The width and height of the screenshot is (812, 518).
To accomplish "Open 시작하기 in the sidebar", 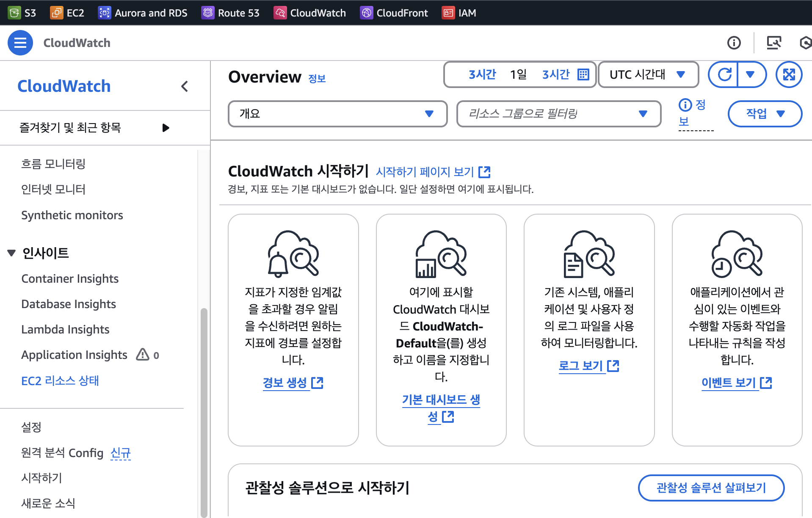I will (41, 478).
